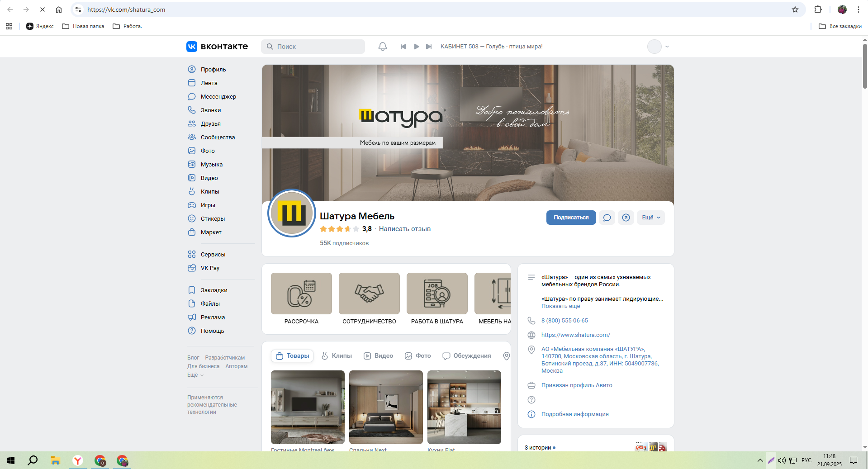Open the Спальни Next product thumbnail

point(386,407)
